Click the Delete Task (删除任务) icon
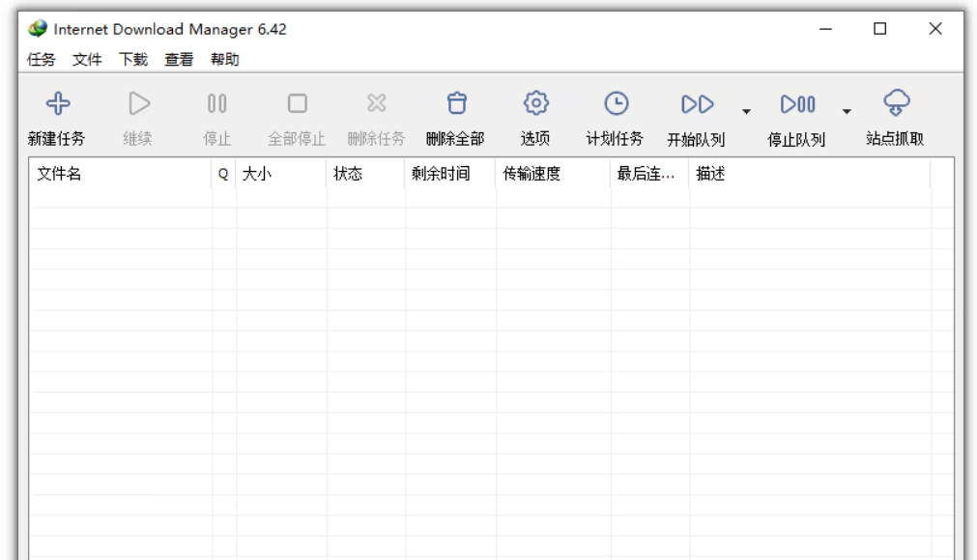The image size is (977, 560). [x=376, y=103]
